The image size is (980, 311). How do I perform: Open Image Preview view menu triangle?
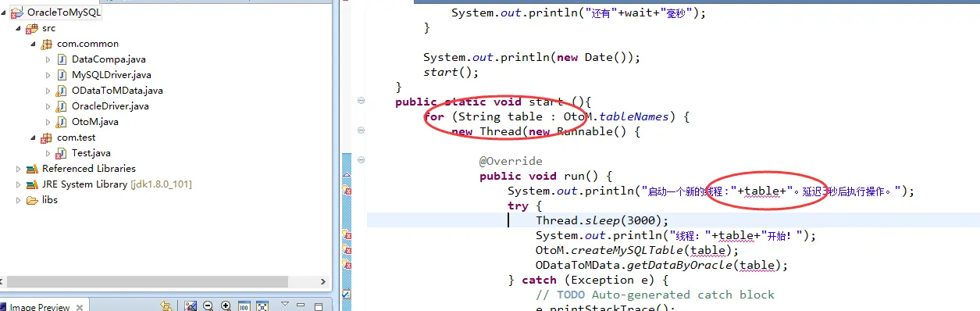click(x=285, y=303)
